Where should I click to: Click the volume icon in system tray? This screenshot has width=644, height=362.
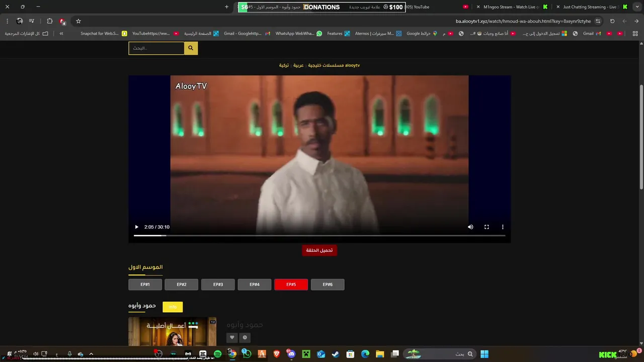coord(35,354)
